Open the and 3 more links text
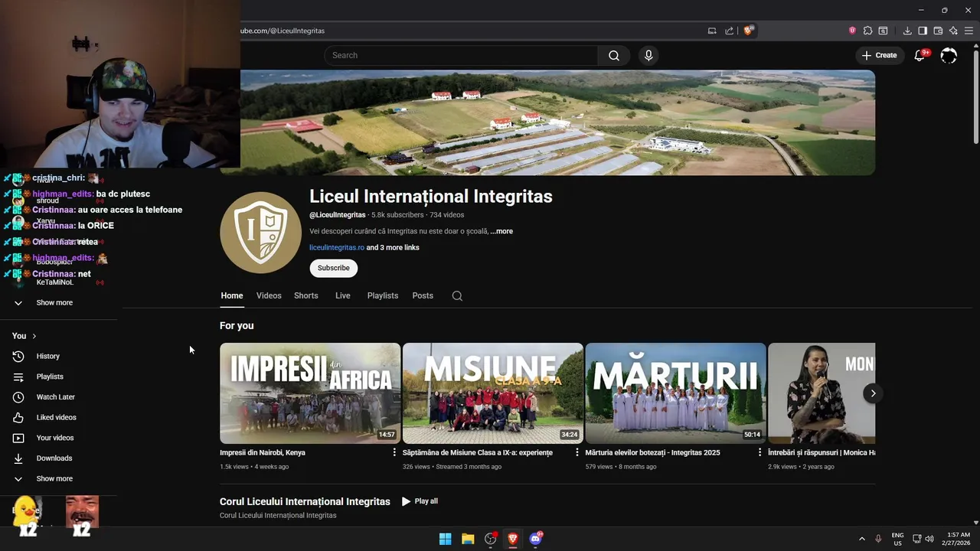This screenshot has width=980, height=551. pos(393,247)
